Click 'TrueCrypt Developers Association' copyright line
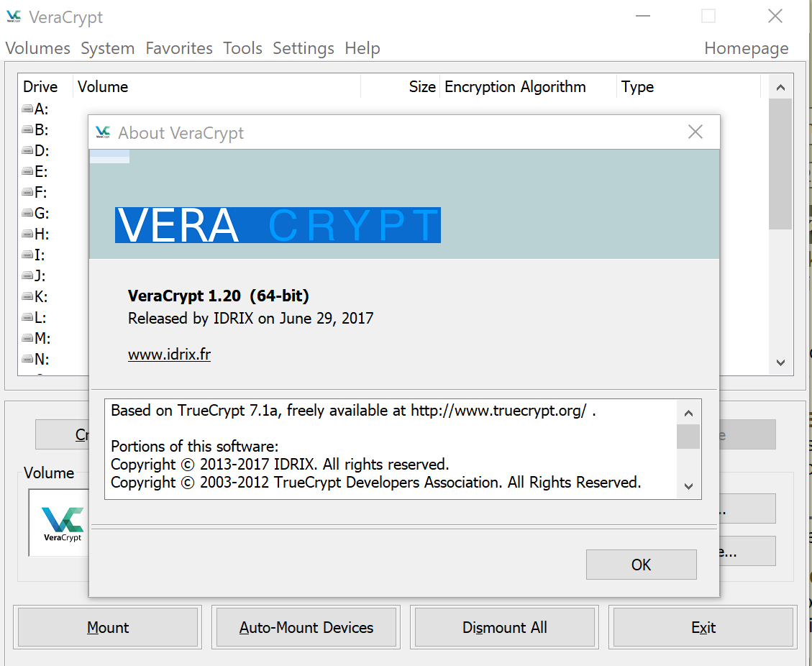Image resolution: width=812 pixels, height=666 pixels. (x=376, y=482)
